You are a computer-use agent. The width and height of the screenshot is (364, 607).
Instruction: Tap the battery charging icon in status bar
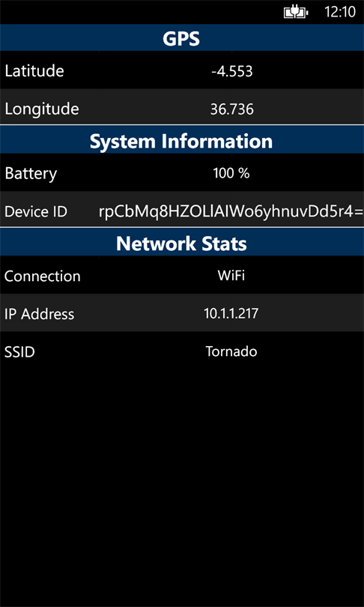click(x=296, y=13)
